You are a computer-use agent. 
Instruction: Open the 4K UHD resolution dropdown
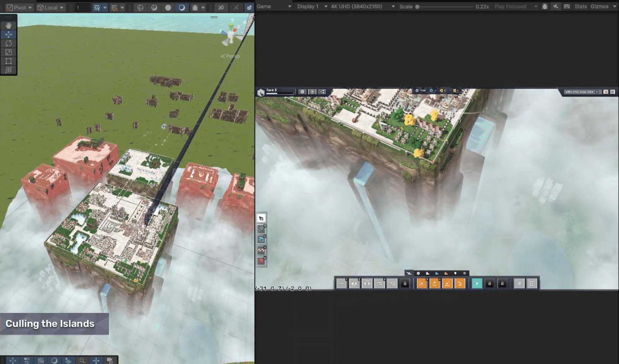coord(363,7)
